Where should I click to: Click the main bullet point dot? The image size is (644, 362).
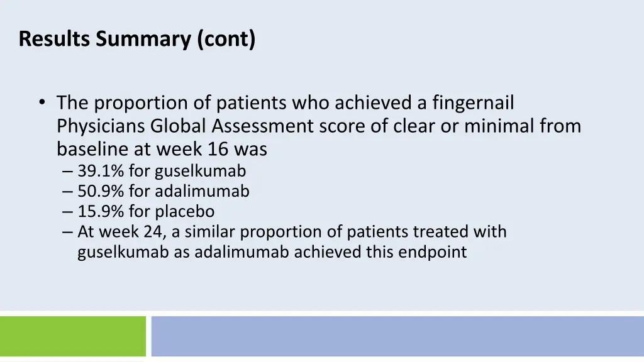click(42, 102)
